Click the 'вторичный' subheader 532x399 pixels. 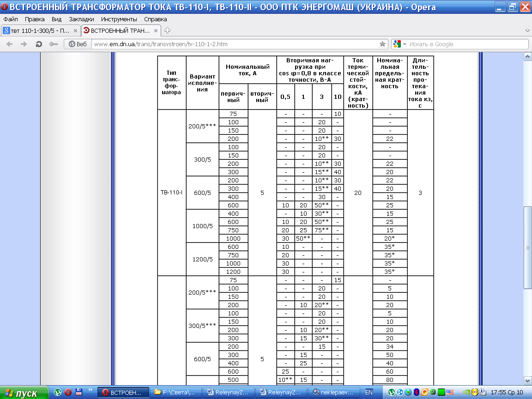coord(262,97)
